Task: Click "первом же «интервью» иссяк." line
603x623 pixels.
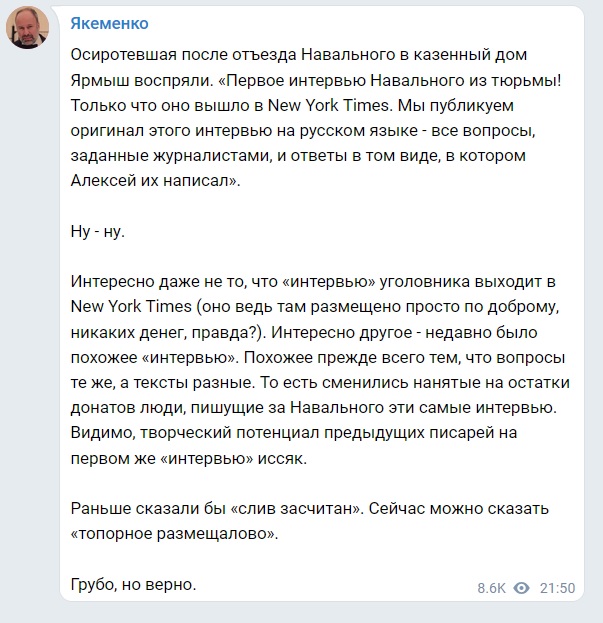Action: click(x=189, y=459)
